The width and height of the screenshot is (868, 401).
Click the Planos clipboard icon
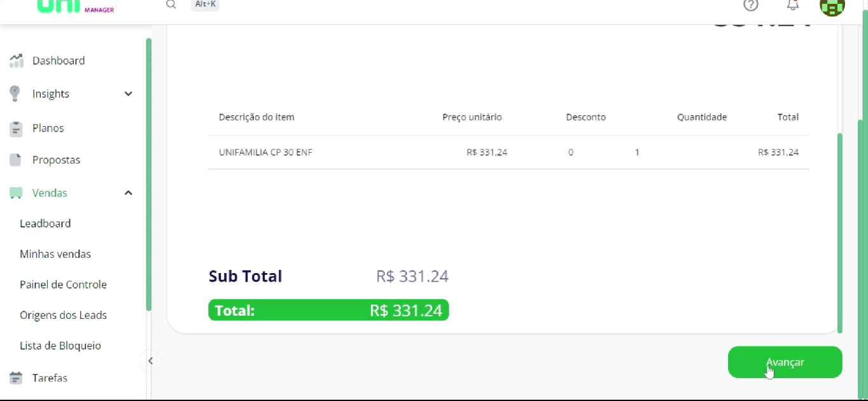tap(17, 129)
